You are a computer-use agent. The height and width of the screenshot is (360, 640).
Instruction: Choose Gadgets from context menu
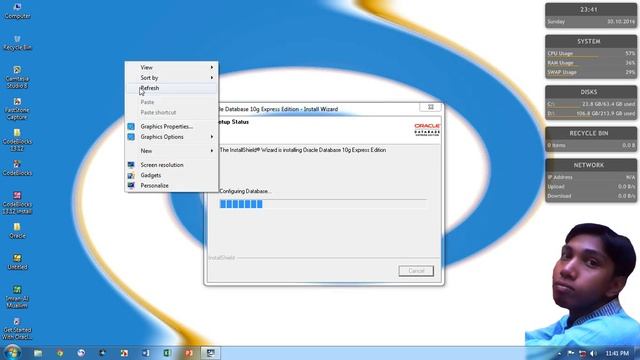(171, 175)
